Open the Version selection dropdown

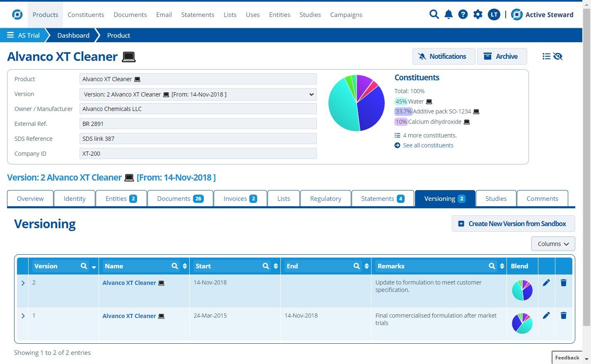click(x=198, y=94)
